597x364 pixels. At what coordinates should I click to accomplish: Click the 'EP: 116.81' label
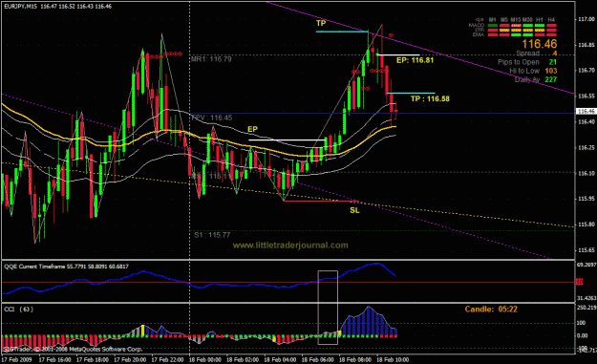tap(415, 60)
